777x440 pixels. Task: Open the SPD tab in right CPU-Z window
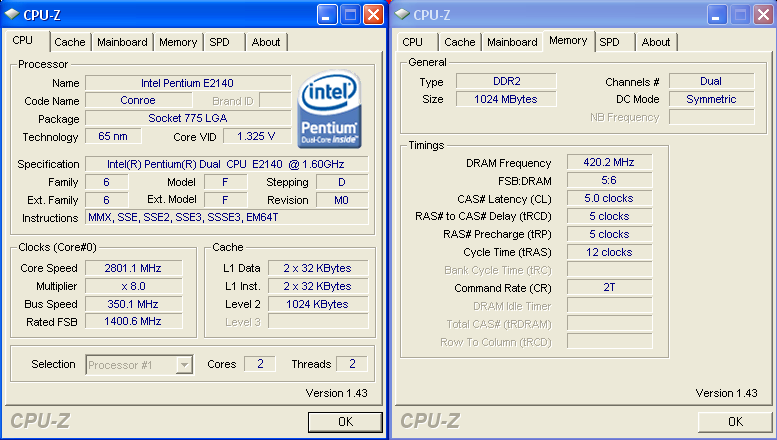(610, 42)
